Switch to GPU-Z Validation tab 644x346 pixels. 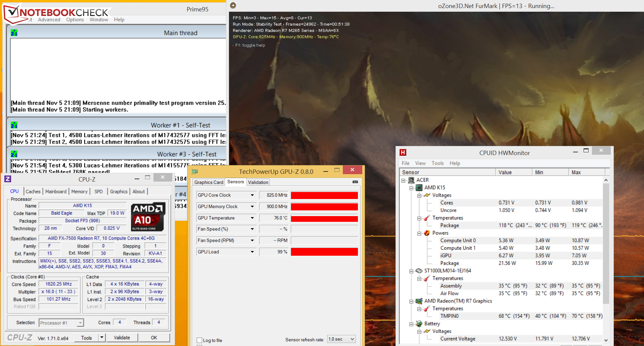258,182
